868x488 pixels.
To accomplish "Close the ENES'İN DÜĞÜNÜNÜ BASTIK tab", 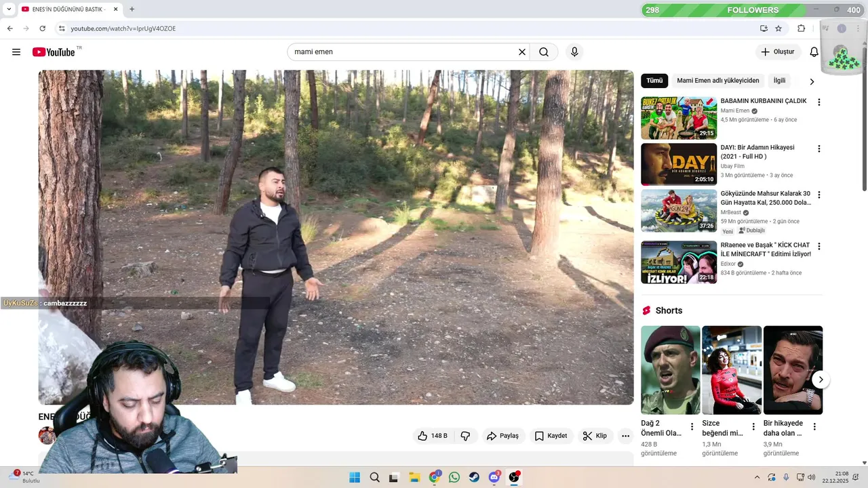I will [115, 9].
